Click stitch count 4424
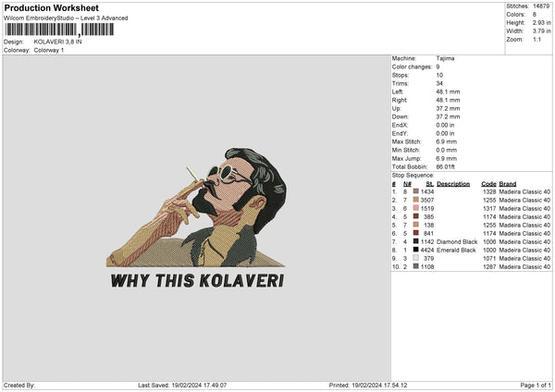Screen dimensions: 555x392 pyautogui.click(x=427, y=250)
